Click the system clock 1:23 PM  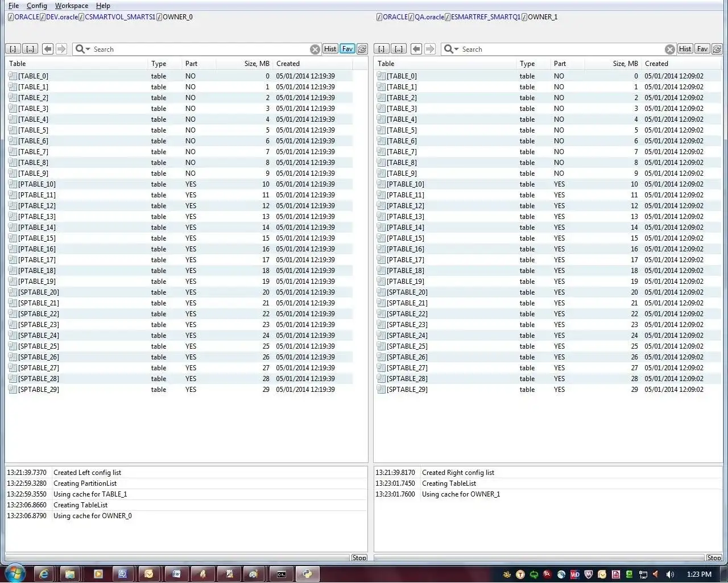coord(699,574)
